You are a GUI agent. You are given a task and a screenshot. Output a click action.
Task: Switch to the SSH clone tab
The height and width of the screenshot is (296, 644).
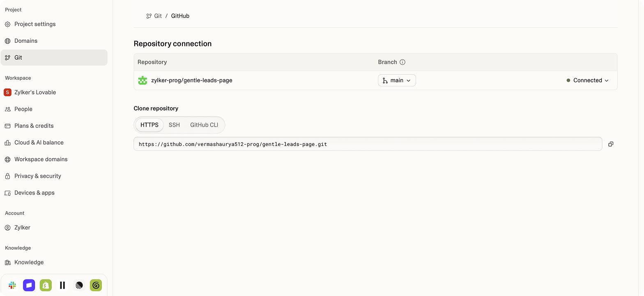click(174, 125)
